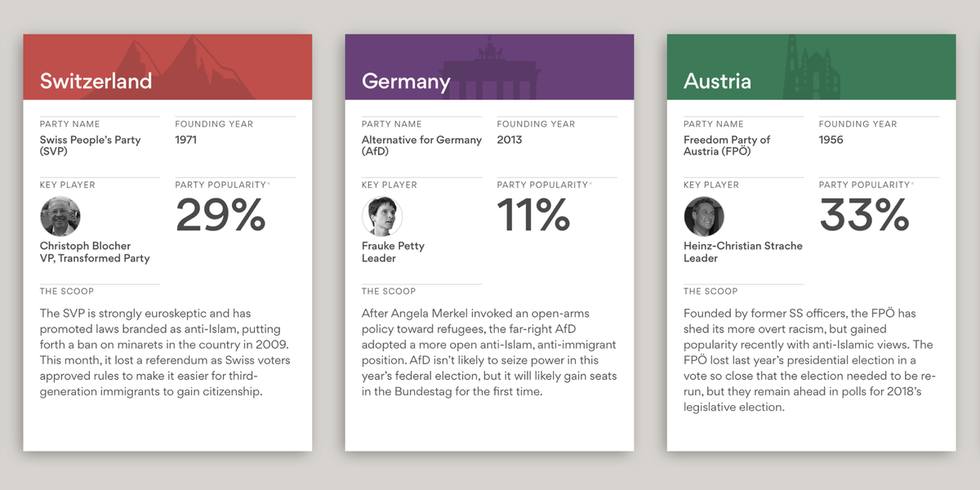The width and height of the screenshot is (980, 490).
Task: Click the Freedom Party of Austria (FPÖ) name
Action: coord(727,146)
